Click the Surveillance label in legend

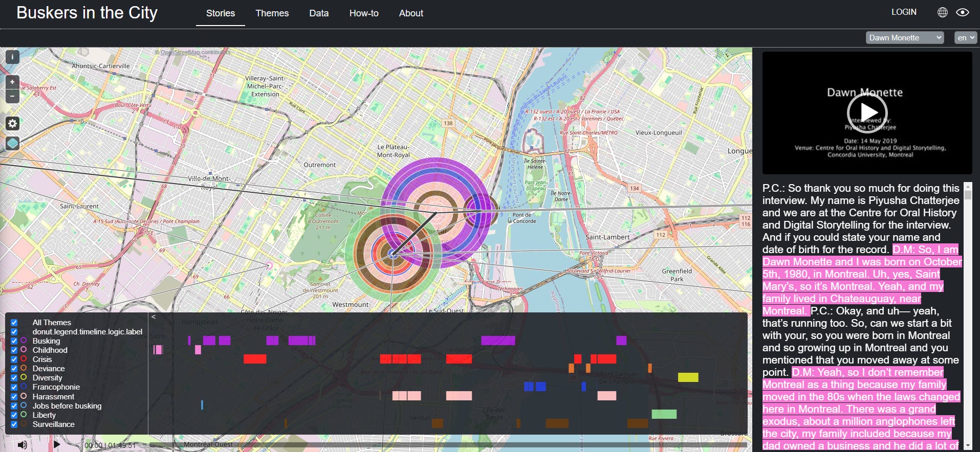pos(53,424)
